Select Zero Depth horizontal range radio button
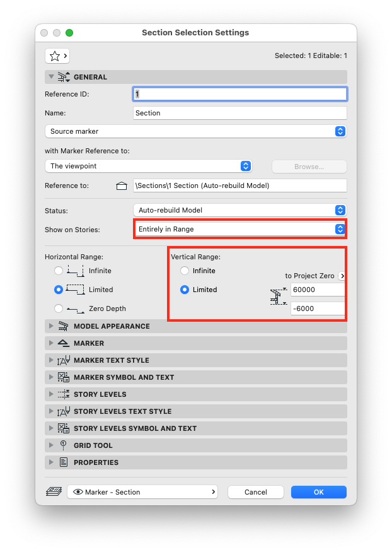Image resolution: width=392 pixels, height=552 pixels. tap(59, 308)
